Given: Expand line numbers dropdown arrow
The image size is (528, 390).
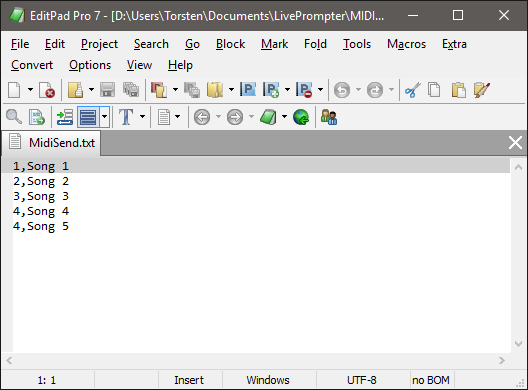Looking at the screenshot, I should click(104, 117).
